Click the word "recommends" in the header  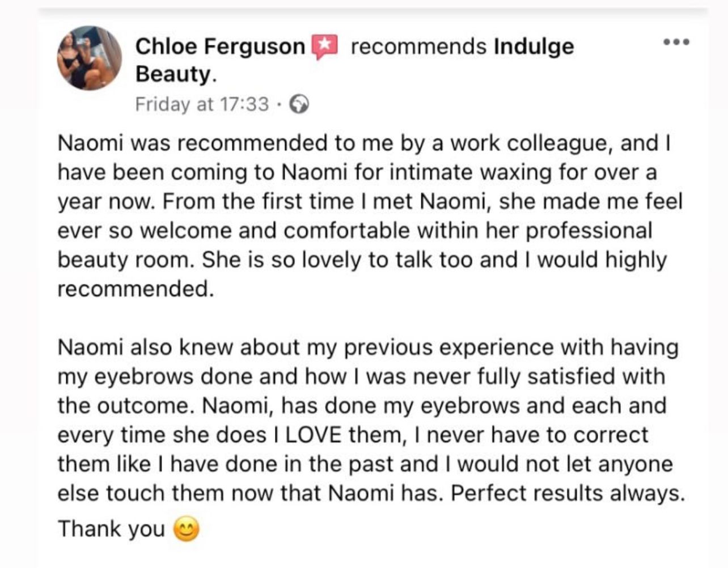(418, 46)
